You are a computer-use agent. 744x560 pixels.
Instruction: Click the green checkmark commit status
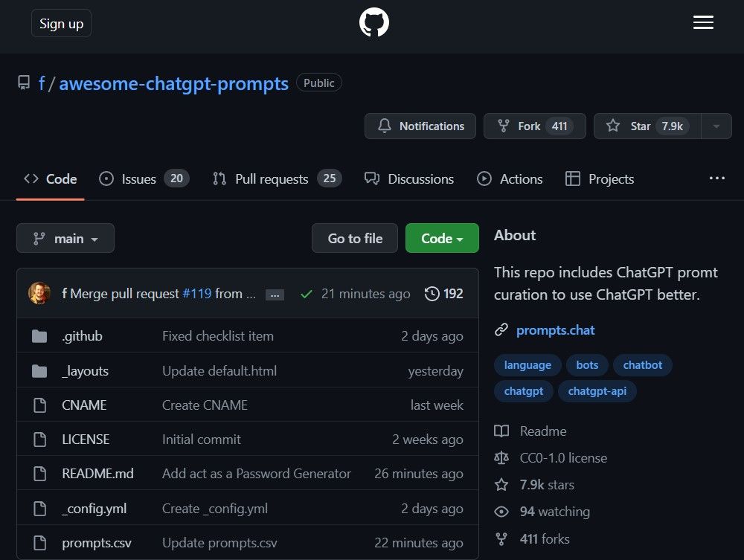click(x=306, y=293)
